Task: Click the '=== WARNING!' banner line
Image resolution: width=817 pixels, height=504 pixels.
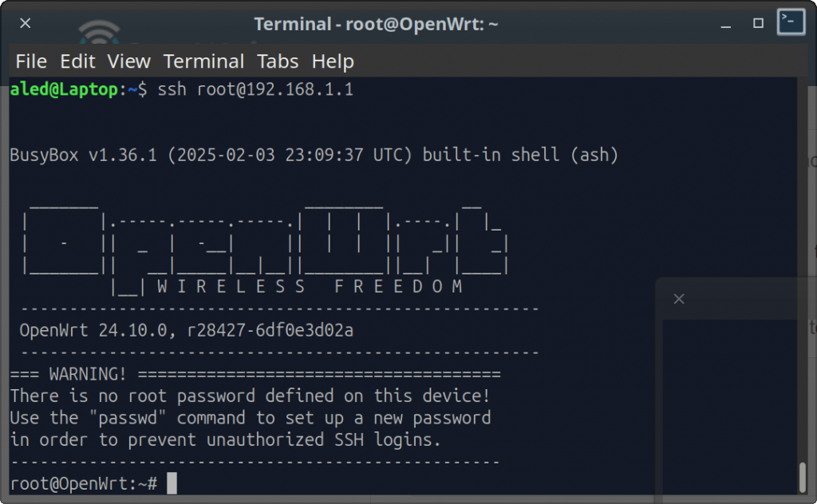Action: point(255,374)
